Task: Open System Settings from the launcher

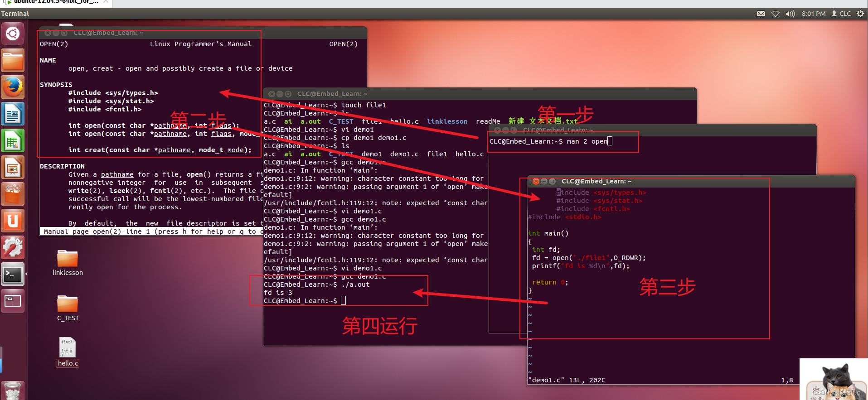Action: tap(13, 248)
